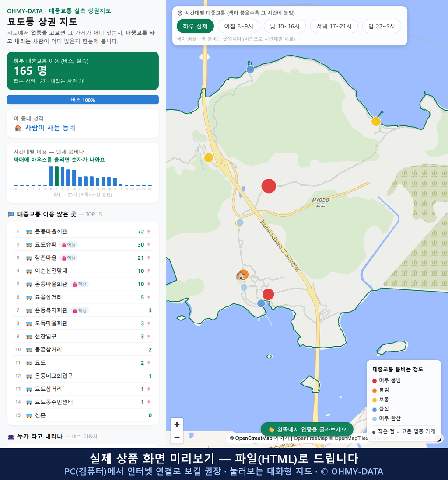Click the 165 명 daily usage card
448x480 pixels.
(x=83, y=71)
